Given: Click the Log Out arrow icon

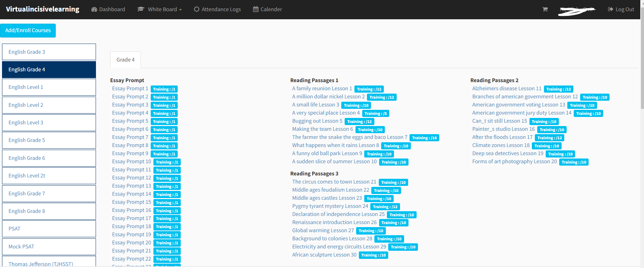Looking at the screenshot, I should [610, 9].
